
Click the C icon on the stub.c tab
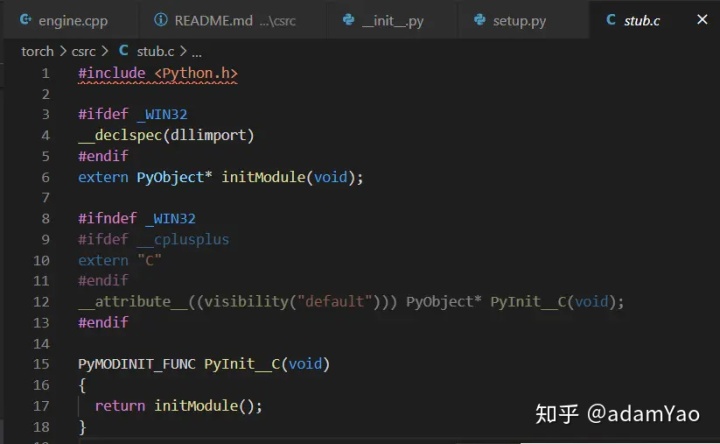click(x=611, y=20)
